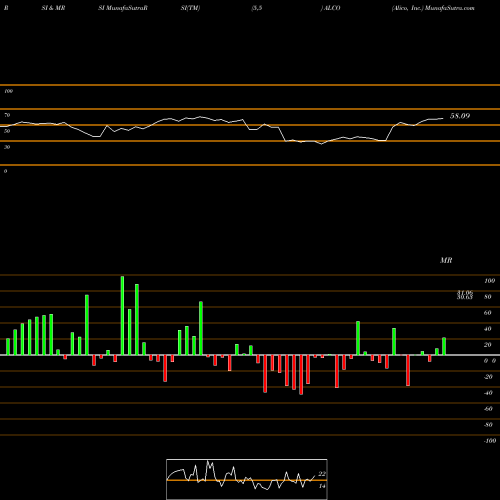Click the RSI axis label 50

pos(7,131)
